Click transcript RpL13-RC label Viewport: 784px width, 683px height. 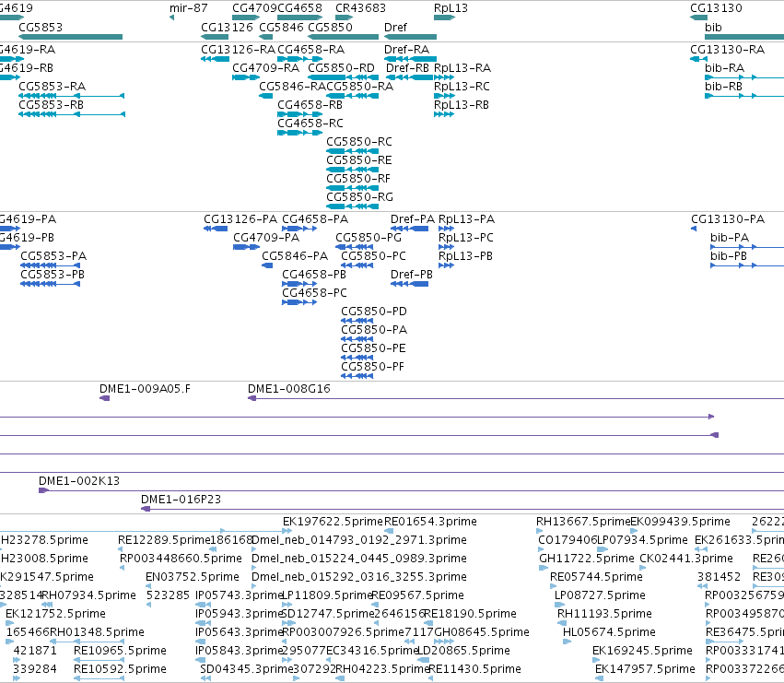point(462,87)
